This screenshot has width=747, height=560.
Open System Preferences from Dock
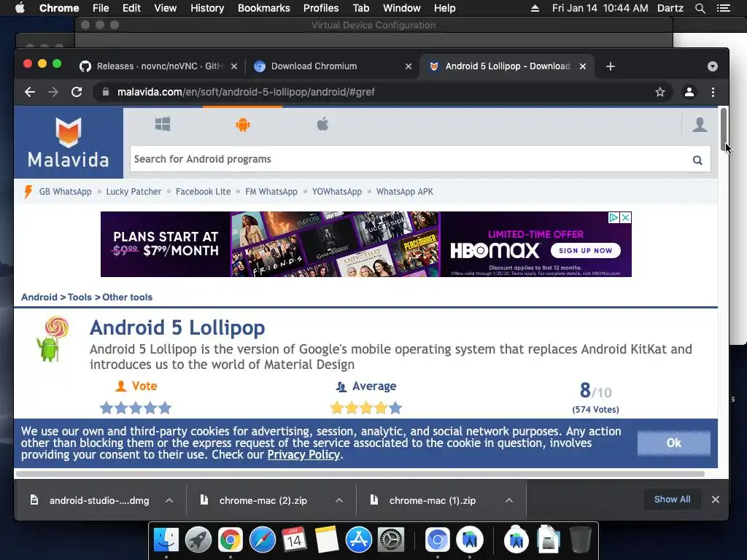[391, 540]
